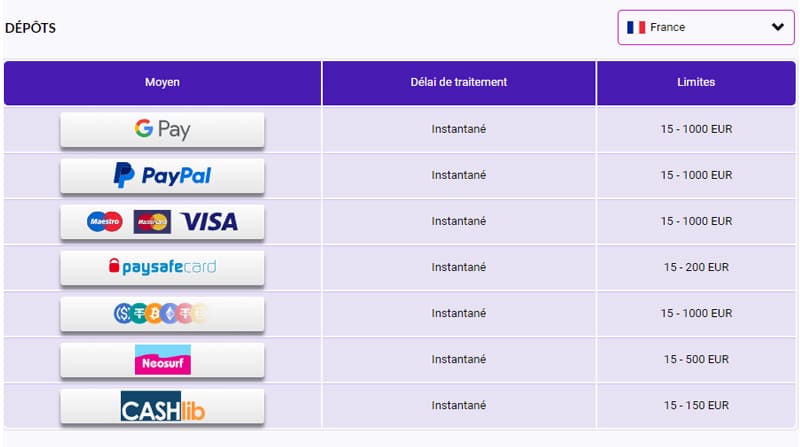Click the DÉPÔTS section heading

(x=30, y=28)
